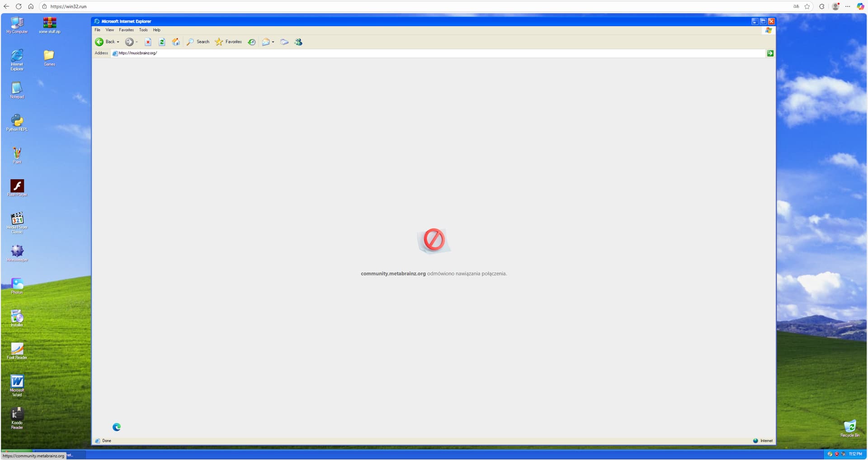868x460 pixels.
Task: Select the My Computer desktop icon
Action: (x=17, y=25)
